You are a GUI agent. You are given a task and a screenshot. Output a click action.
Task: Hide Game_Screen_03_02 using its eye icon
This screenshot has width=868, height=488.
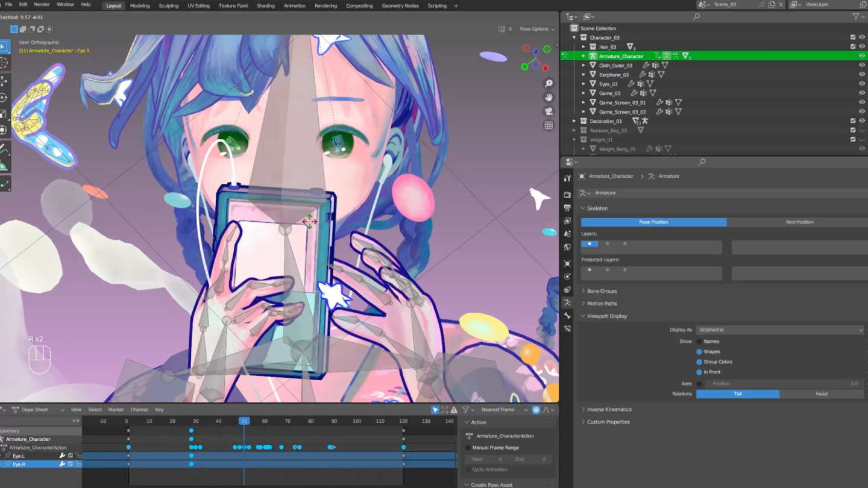point(862,111)
